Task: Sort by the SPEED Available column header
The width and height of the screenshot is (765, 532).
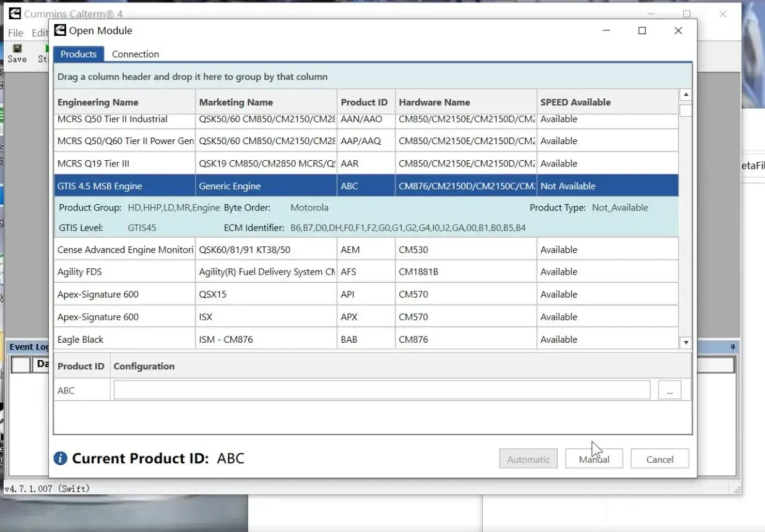Action: 575,102
